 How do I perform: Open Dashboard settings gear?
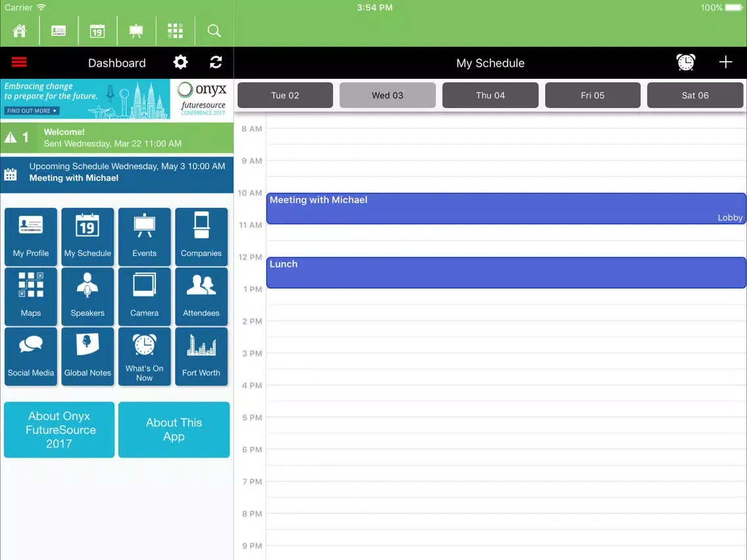tap(181, 62)
